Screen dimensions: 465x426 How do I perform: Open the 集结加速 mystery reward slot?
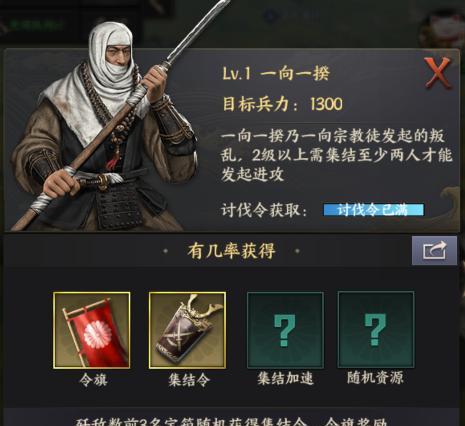[x=285, y=330]
